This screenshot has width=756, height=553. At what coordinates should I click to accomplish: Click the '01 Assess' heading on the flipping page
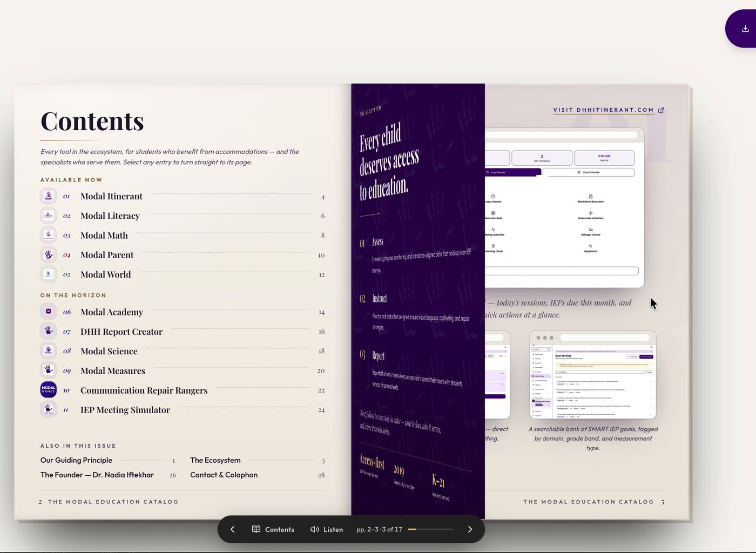point(372,242)
